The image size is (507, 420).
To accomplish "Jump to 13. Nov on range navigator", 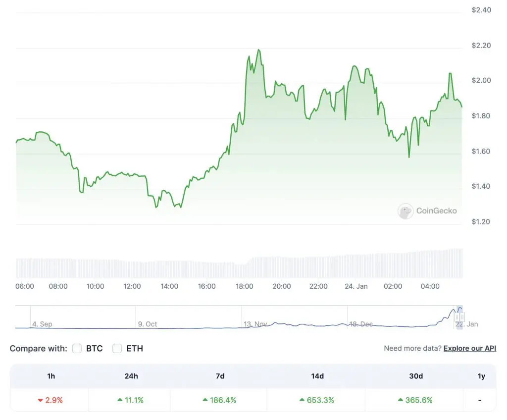I will pos(255,324).
